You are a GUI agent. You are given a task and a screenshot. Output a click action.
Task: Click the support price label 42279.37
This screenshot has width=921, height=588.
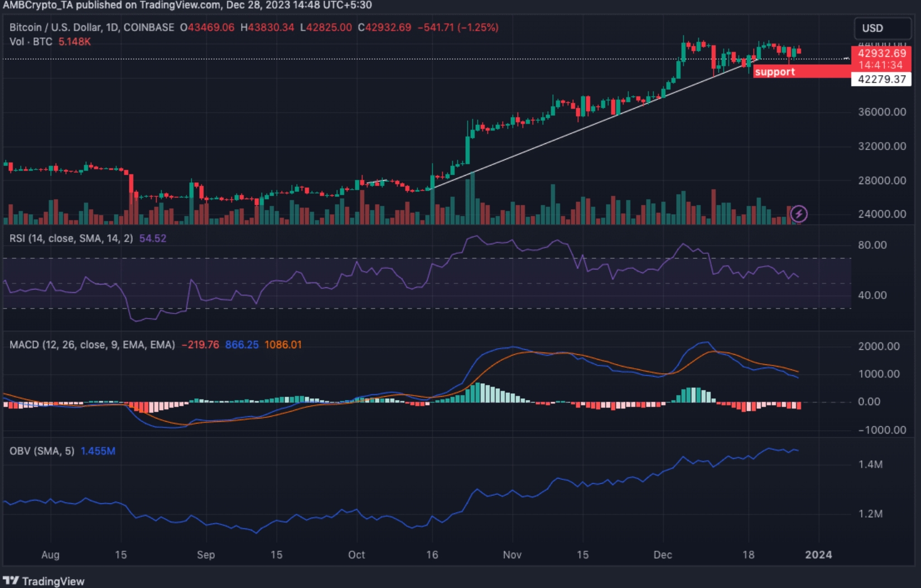point(881,79)
